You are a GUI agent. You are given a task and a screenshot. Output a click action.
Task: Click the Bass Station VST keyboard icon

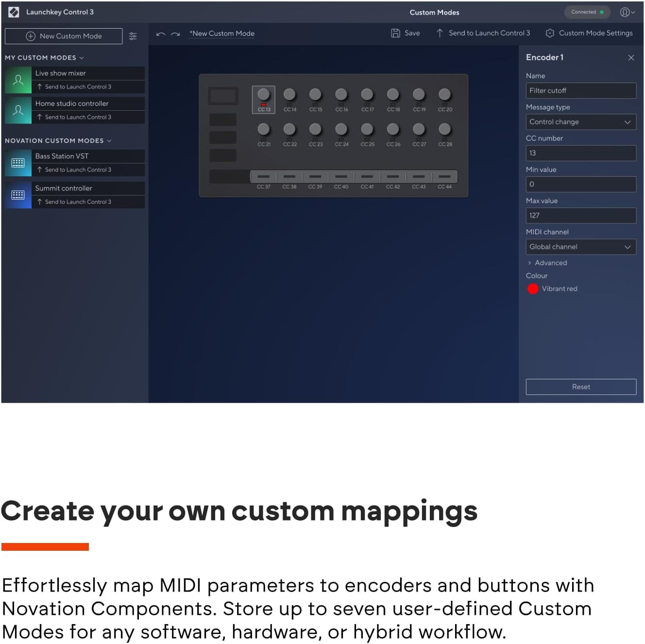[18, 163]
